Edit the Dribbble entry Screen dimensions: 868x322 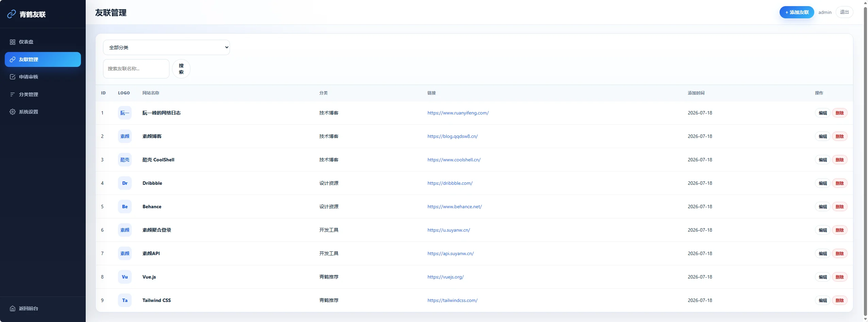[x=823, y=183]
